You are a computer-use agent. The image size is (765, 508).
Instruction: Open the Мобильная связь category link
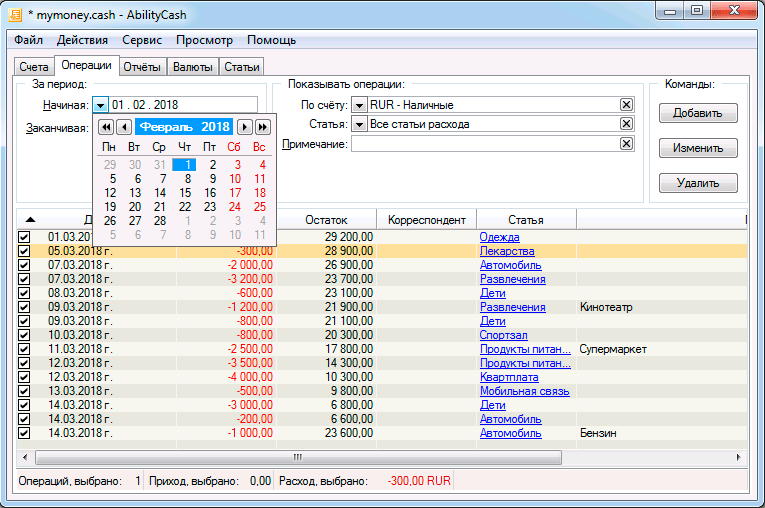tap(524, 391)
